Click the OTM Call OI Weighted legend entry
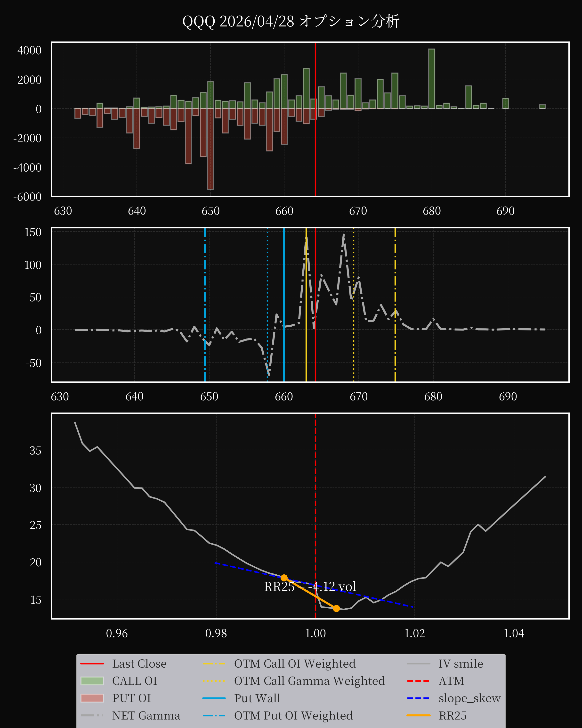Image resolution: width=582 pixels, height=728 pixels. 279,664
